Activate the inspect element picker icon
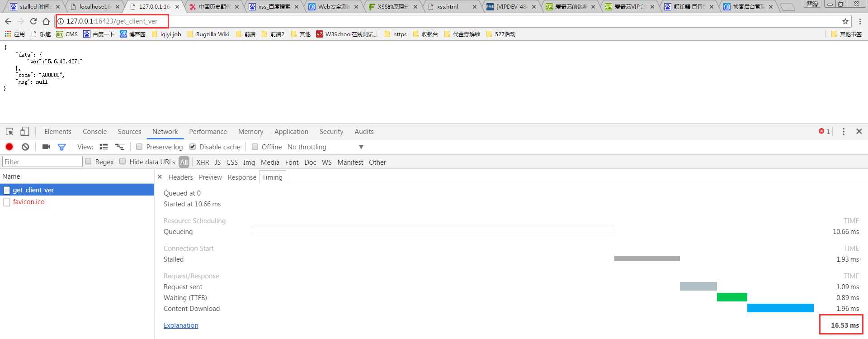 9,132
